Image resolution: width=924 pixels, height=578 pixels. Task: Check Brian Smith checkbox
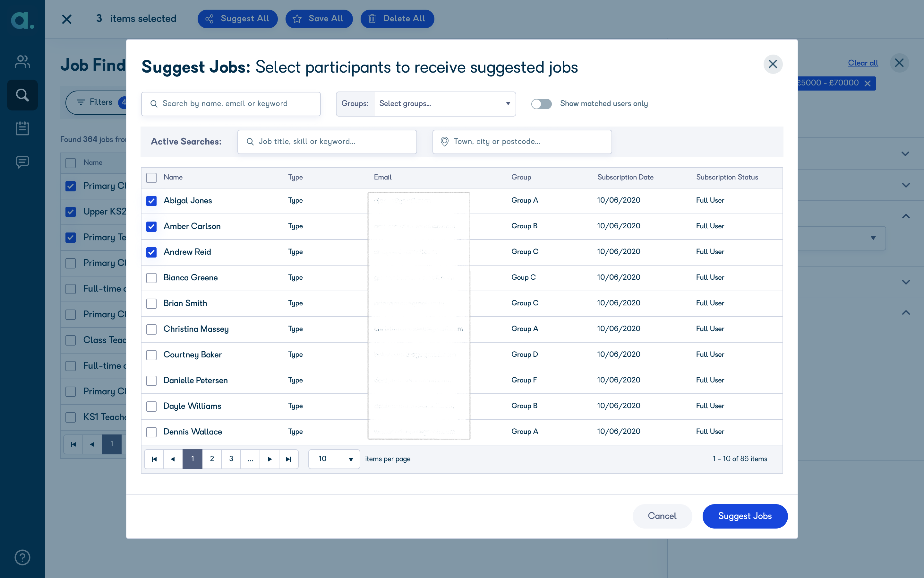151,303
